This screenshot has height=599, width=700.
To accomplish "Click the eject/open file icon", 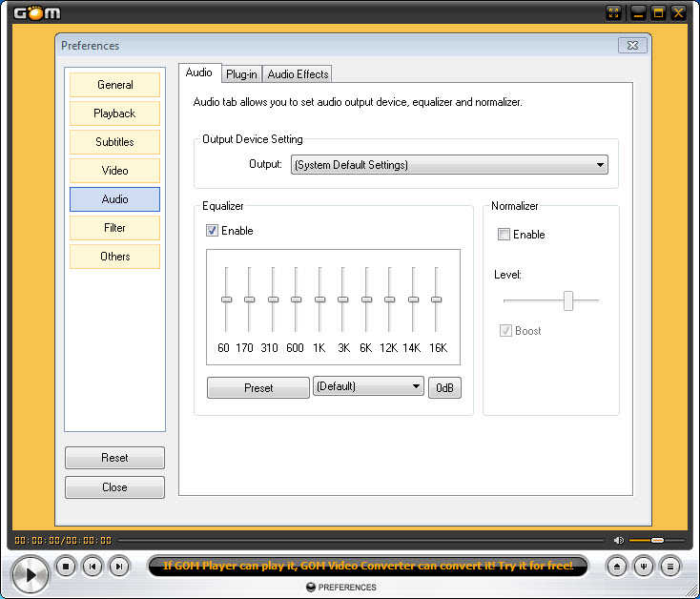I will pos(618,567).
